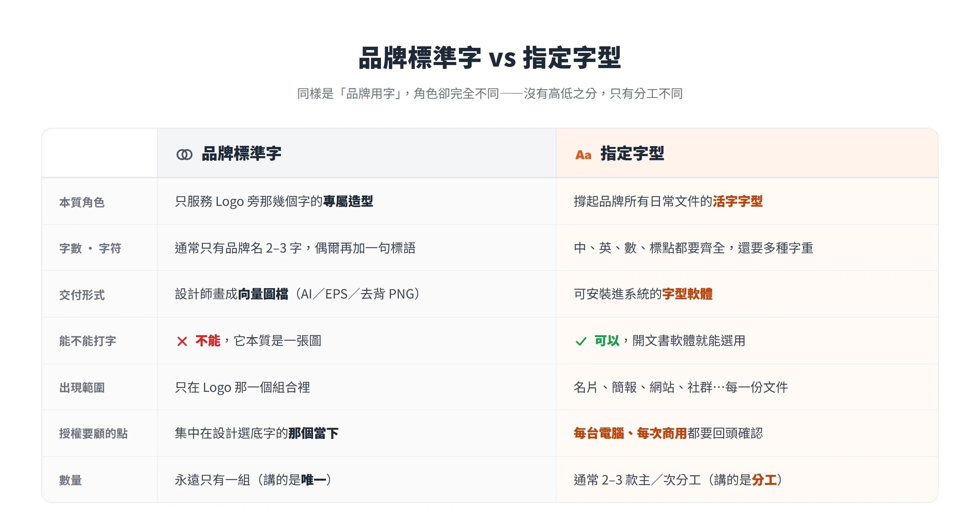Click the subtitle starting with 同樣是
Viewport: 980px width, 512px height.
[490, 93]
